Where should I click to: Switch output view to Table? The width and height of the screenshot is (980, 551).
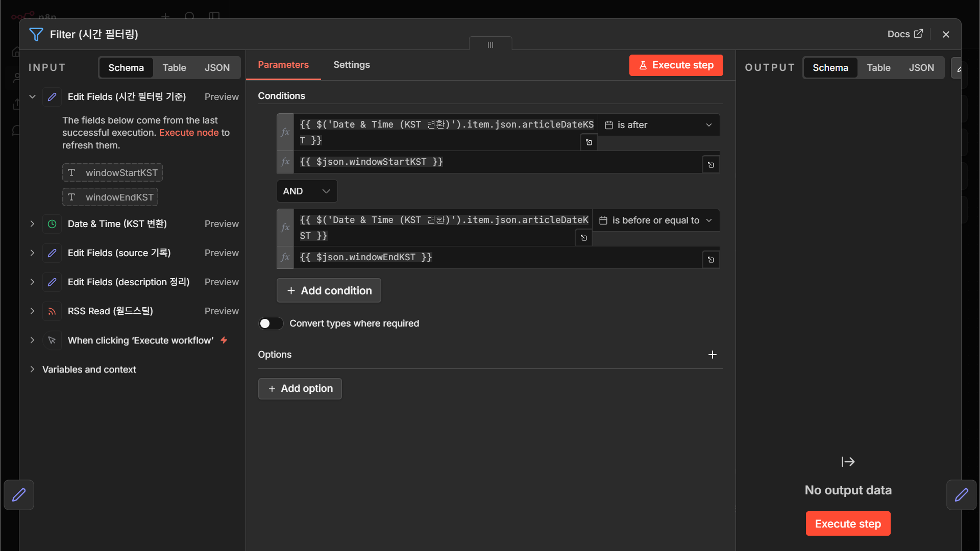click(878, 67)
